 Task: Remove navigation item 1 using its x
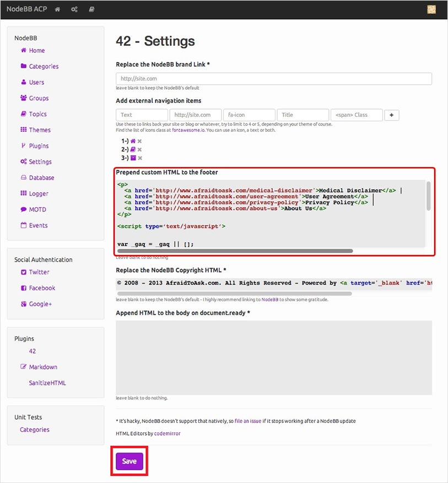coord(140,141)
